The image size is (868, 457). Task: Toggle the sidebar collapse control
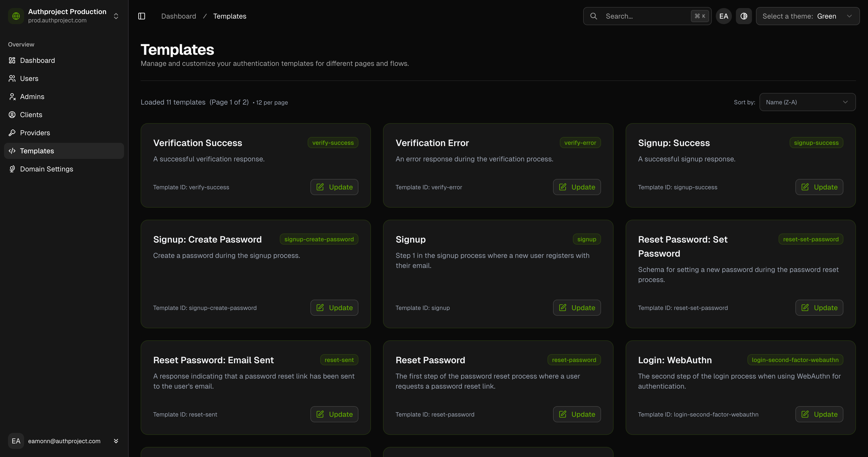141,16
